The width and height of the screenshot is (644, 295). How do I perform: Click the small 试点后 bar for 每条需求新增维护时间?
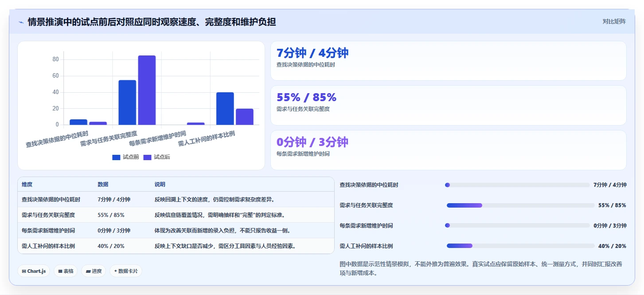(196, 124)
